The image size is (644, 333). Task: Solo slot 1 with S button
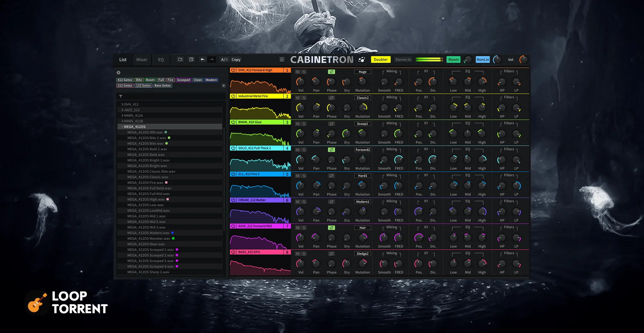304,72
